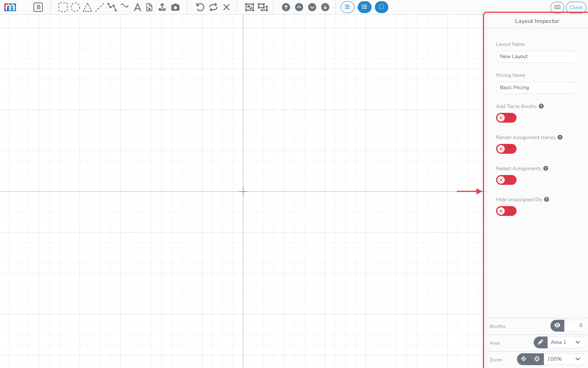Click the blue bulleted list panel button
The width and height of the screenshot is (588, 368).
pyautogui.click(x=364, y=7)
